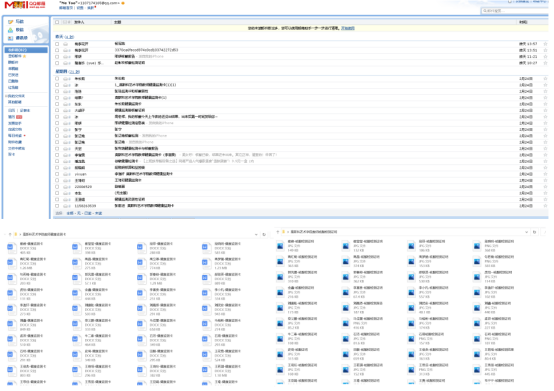
Task: Refresh the left explorer window
Action: pyautogui.click(x=264, y=235)
